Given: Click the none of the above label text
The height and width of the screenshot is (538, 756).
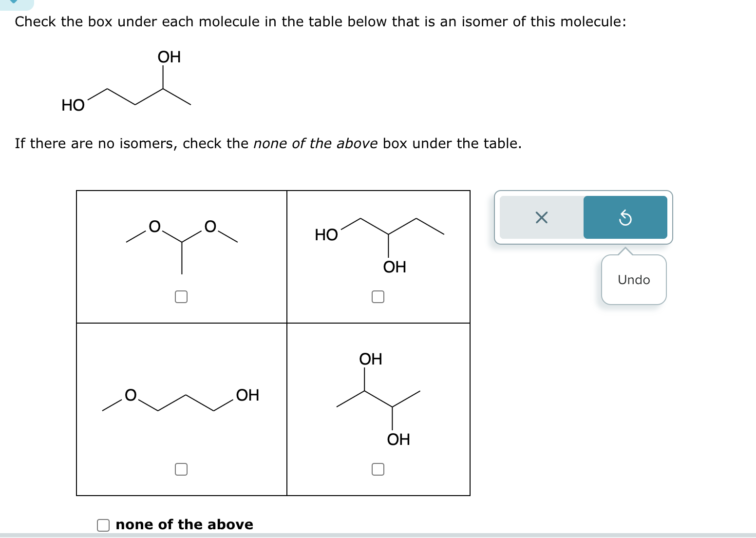Looking at the screenshot, I should tap(184, 525).
